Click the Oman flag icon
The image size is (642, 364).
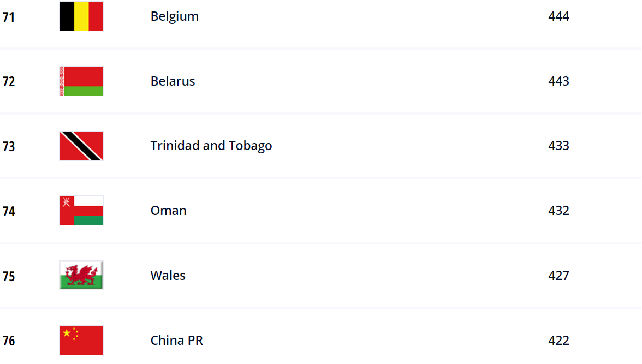click(x=81, y=211)
